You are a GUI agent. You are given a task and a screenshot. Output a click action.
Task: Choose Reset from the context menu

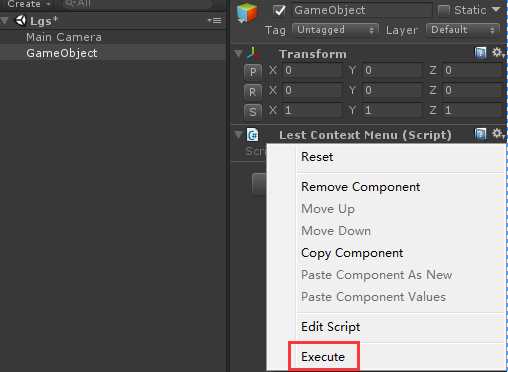coord(387,157)
